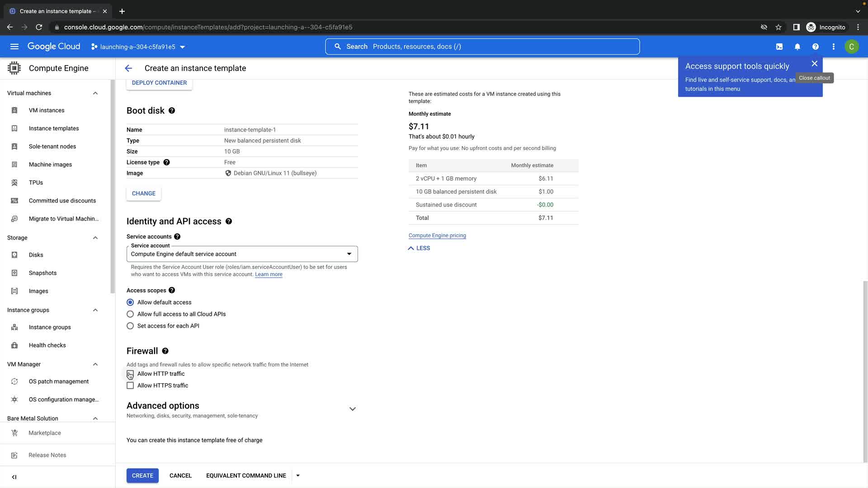Enable Allow HTTPS traffic checkbox
Viewport: 868px width, 488px height.
click(x=130, y=385)
